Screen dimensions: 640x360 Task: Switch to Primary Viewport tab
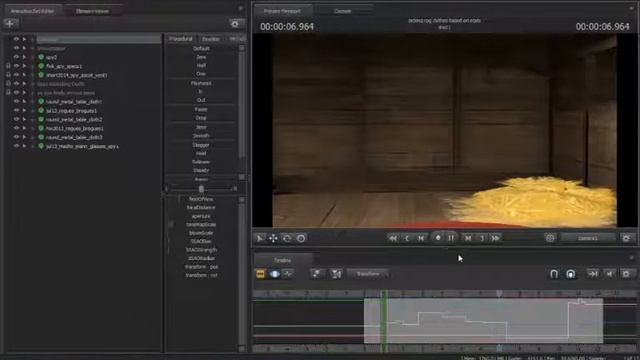coord(282,11)
